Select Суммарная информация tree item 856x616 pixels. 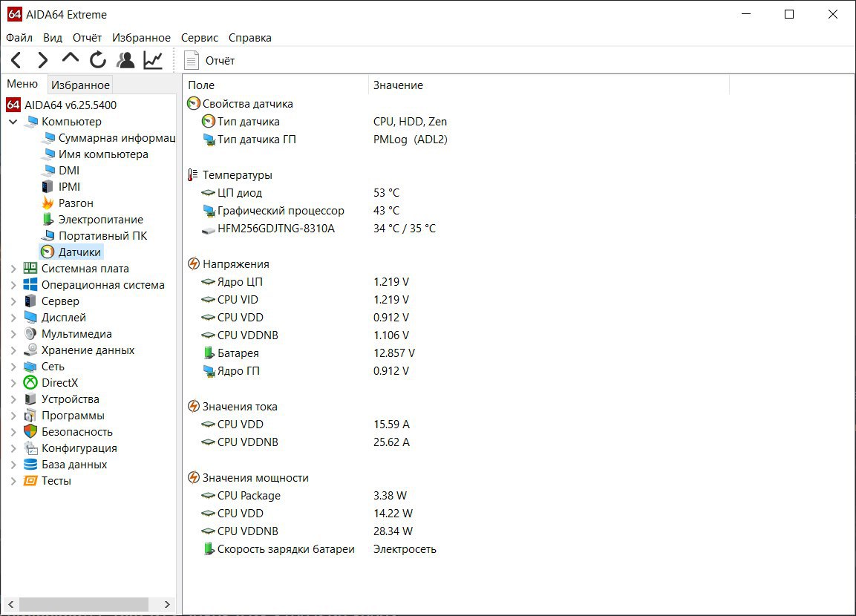(x=117, y=137)
